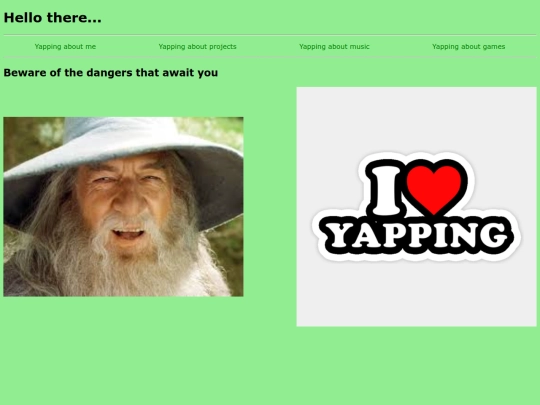Go to 'Yapping about projects' page
Viewport: 540px width, 405px height.
pos(197,46)
